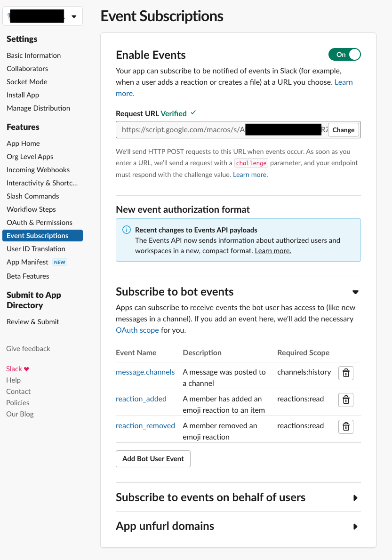Disable the Enable Events toggle
Screen dimensions: 392x560
[x=344, y=55]
